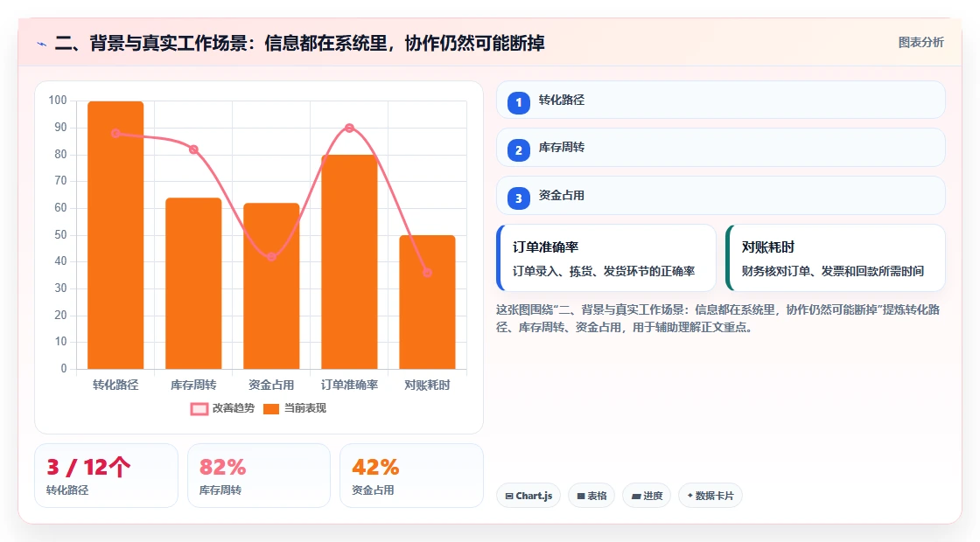
Task: Click the y-axis value 100
Action: pos(58,101)
